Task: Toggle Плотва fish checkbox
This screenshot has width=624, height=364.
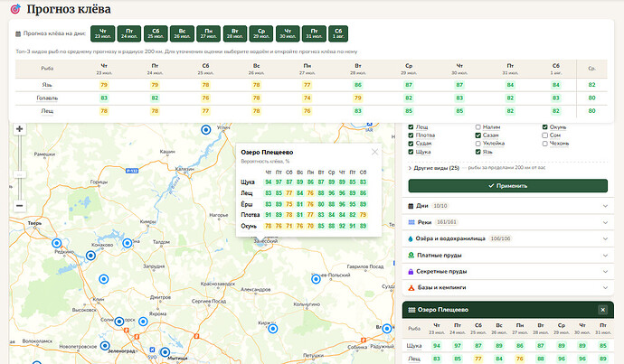Action: click(x=411, y=135)
